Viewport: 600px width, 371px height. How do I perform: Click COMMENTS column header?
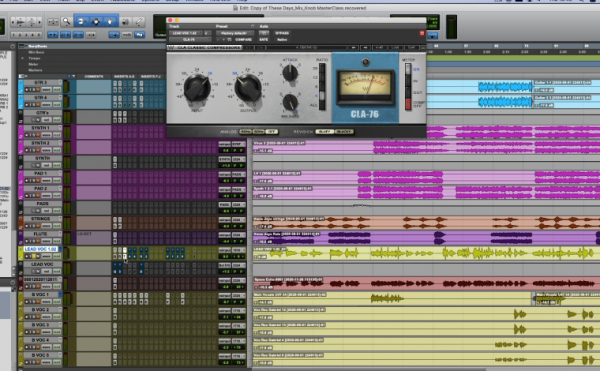(94, 76)
